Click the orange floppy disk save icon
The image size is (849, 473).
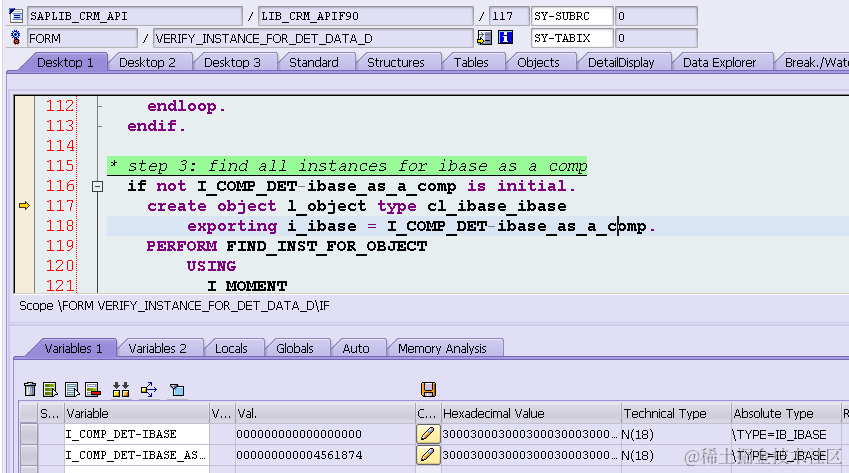[x=428, y=389]
